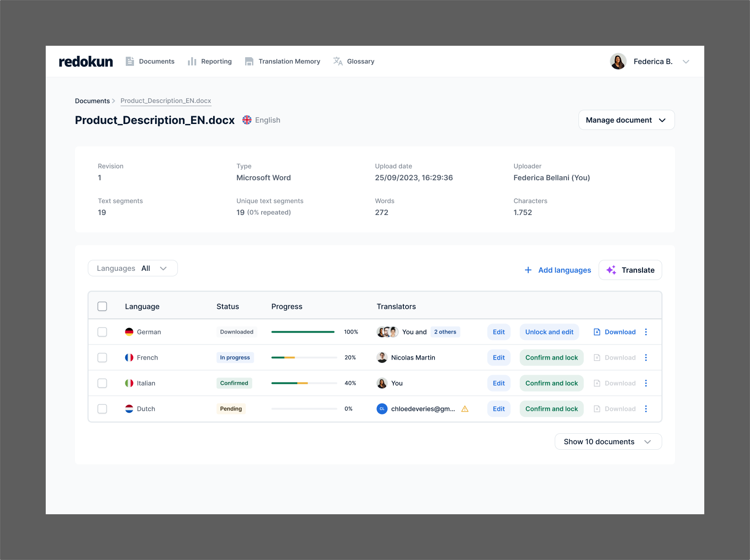This screenshot has width=750, height=560.
Task: Go to the Documents nav item
Action: (150, 61)
